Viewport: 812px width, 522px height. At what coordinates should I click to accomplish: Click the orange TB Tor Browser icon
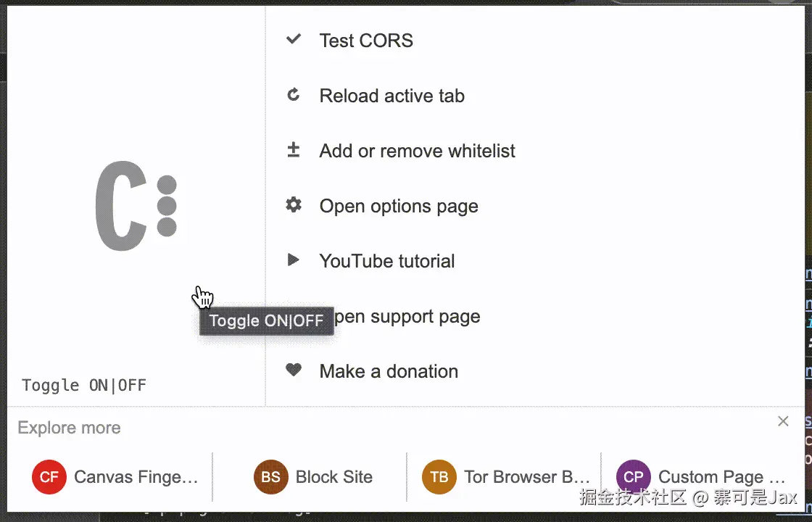439,477
